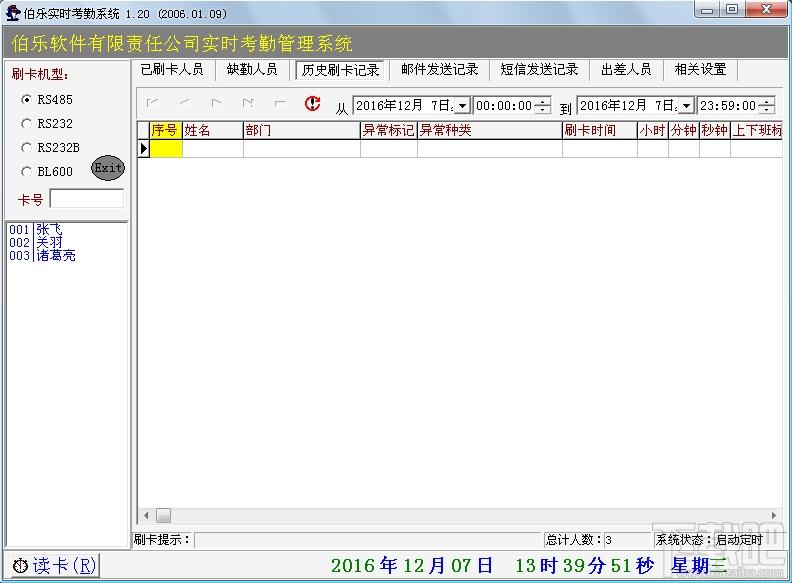Click 姓名 column header
792x583 pixels.
[x=213, y=130]
